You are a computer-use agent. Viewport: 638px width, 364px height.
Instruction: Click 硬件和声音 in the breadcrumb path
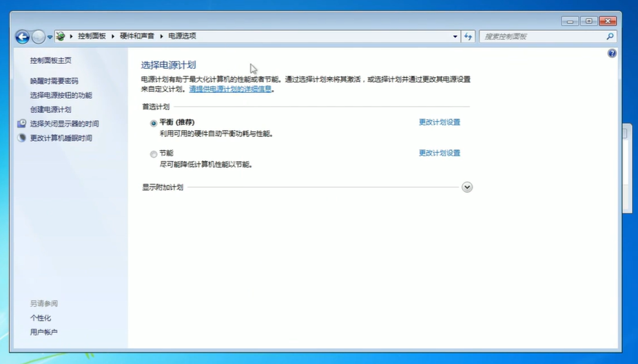click(136, 36)
